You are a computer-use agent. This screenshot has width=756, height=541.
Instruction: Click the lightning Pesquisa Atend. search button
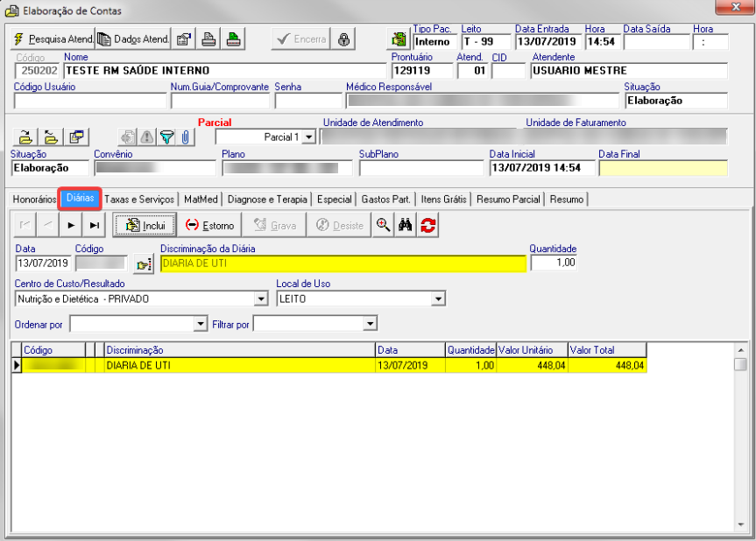53,39
